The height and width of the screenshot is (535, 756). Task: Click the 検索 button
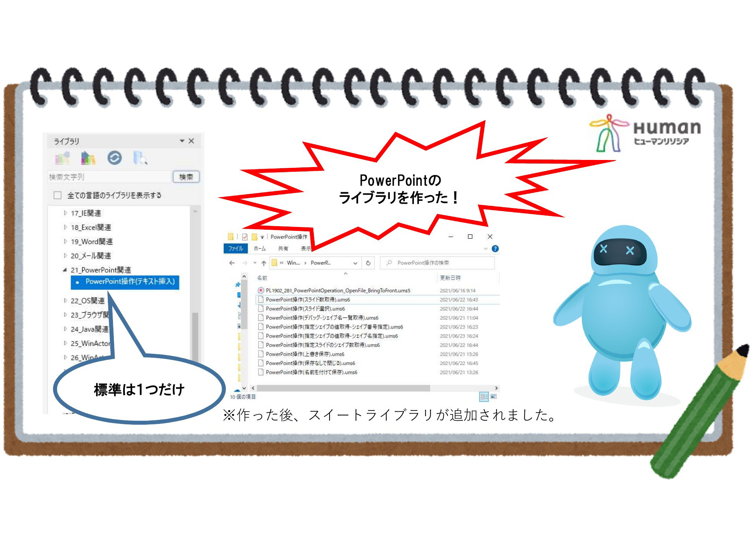pos(186,177)
